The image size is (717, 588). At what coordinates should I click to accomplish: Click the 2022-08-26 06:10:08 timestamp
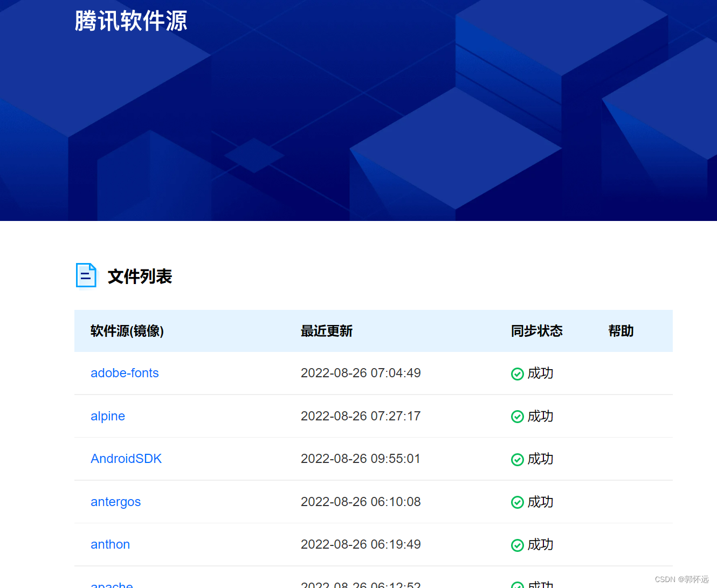(361, 502)
